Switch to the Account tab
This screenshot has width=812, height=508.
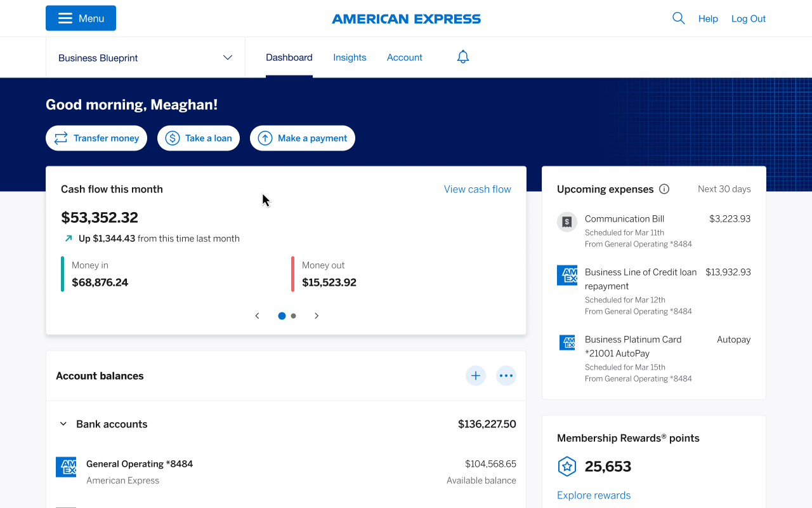point(404,58)
